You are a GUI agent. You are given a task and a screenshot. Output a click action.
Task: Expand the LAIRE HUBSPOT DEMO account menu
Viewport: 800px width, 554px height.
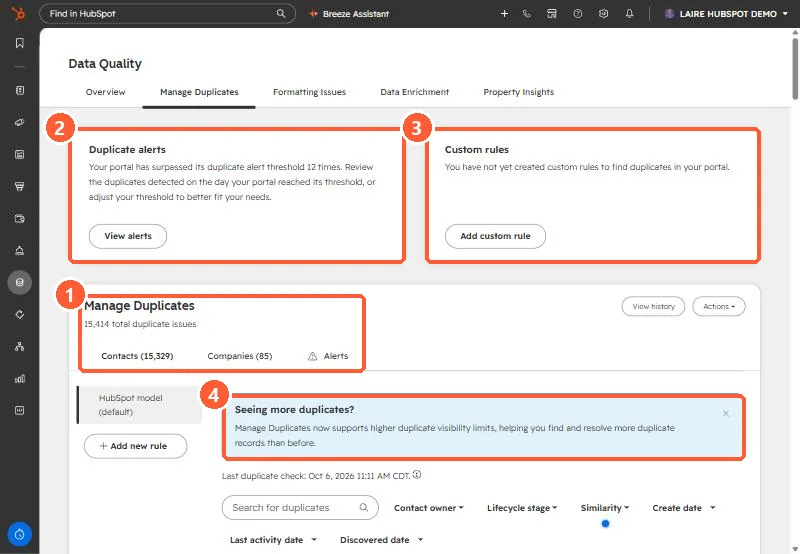727,14
